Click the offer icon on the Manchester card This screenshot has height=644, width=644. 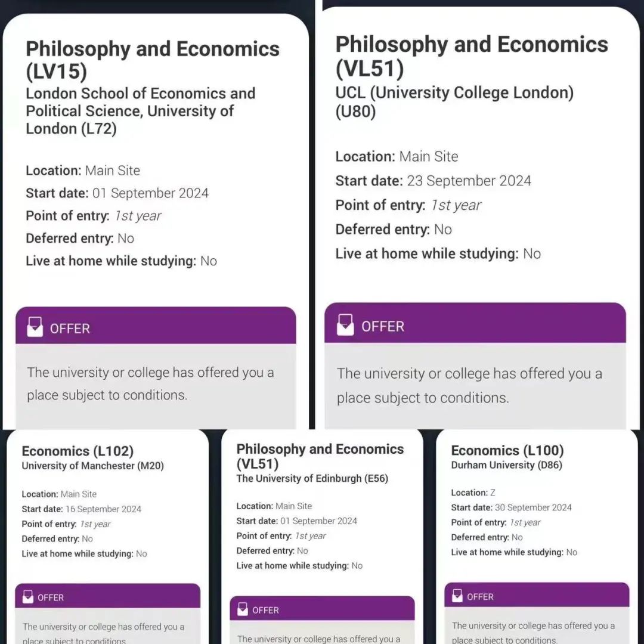coord(27,597)
